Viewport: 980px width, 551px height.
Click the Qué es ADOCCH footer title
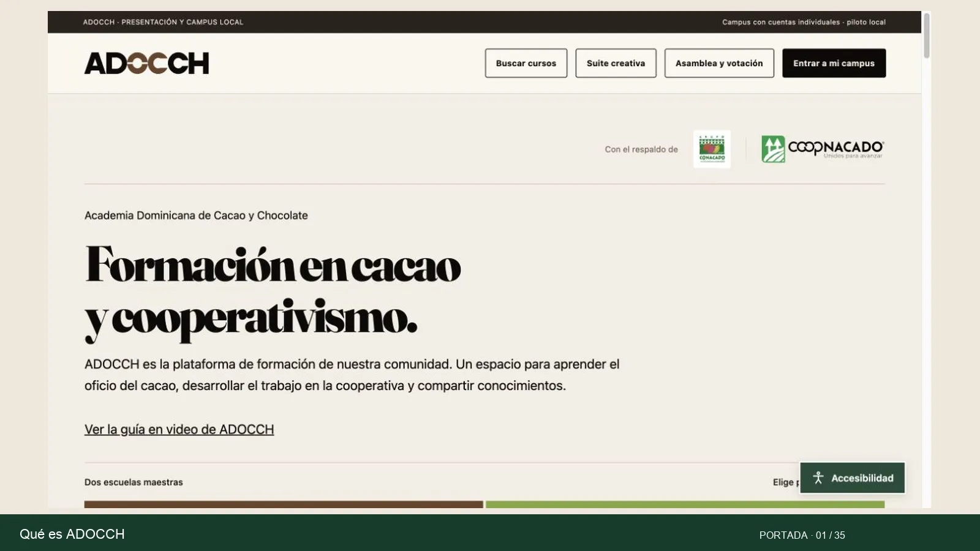point(72,534)
